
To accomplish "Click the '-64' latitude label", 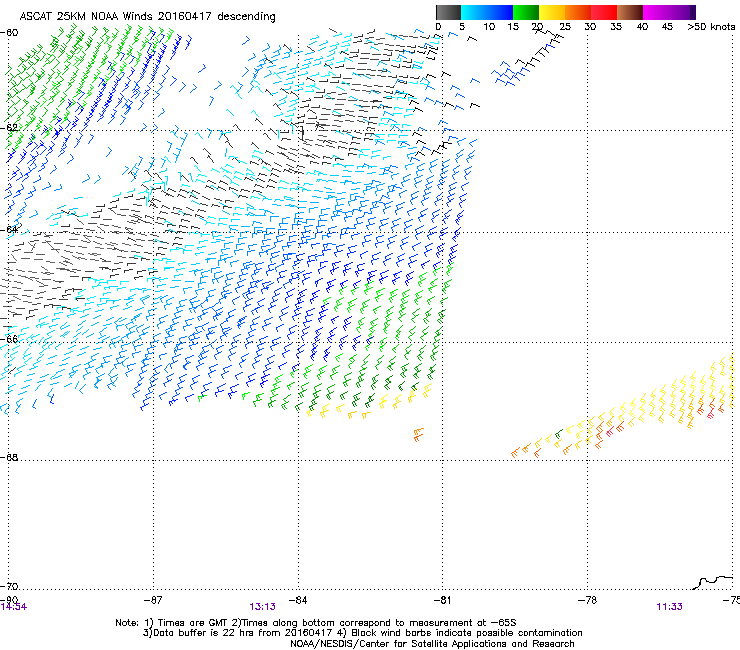I will (10, 229).
